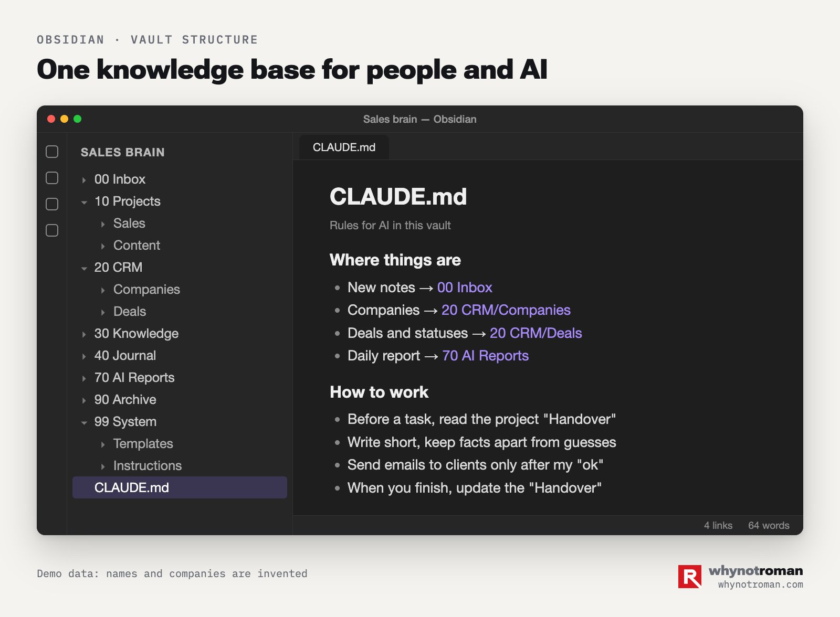840x617 pixels.
Task: Select the Companies folder label in the tree
Action: click(146, 290)
